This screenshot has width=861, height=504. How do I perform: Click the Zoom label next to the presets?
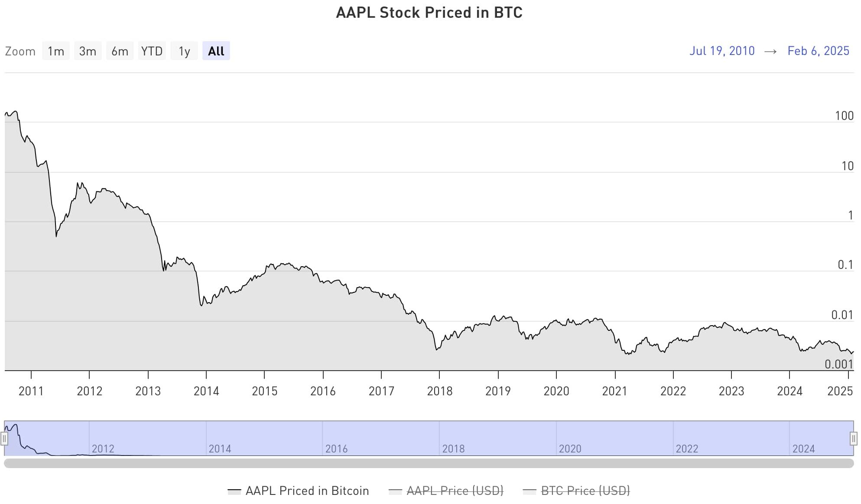tap(20, 51)
